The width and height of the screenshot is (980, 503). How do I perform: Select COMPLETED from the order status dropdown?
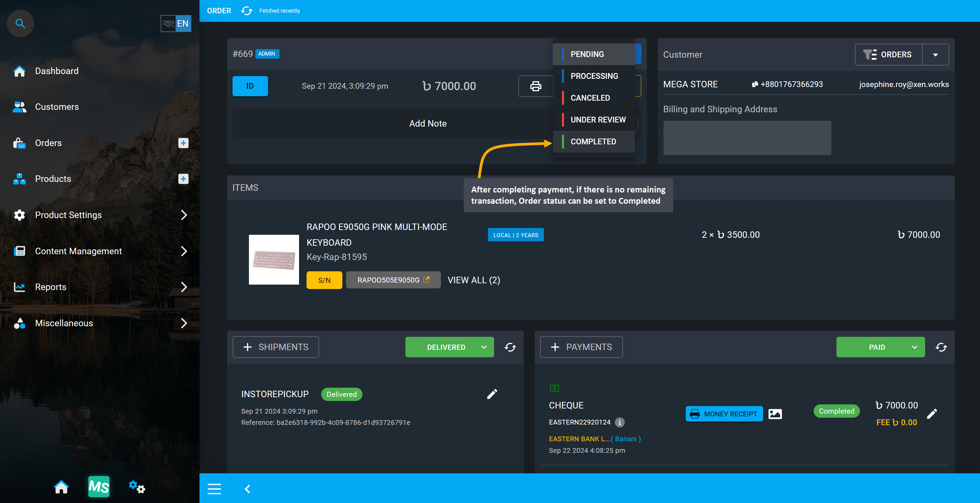click(x=593, y=141)
